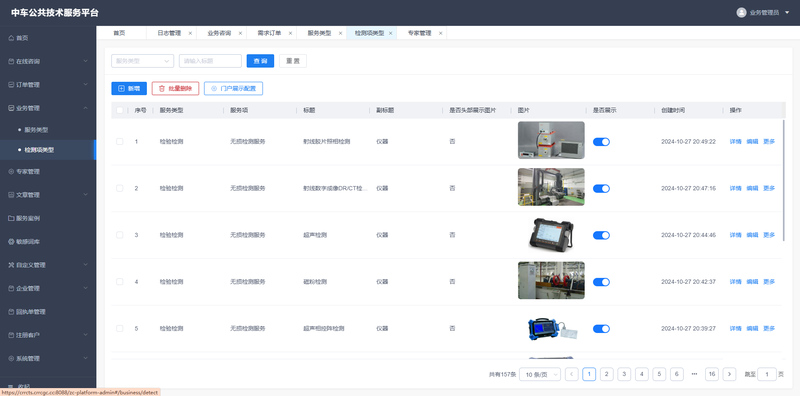Collapse the 业务管理 sidebar menu chevron

[85, 108]
